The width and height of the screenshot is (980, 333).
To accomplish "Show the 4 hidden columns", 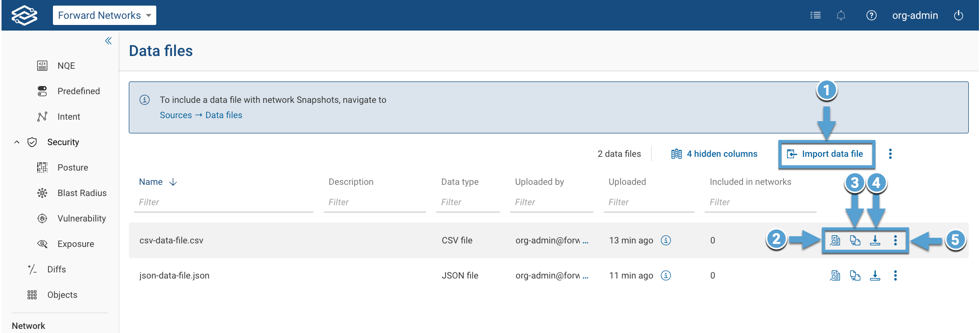I will 714,154.
